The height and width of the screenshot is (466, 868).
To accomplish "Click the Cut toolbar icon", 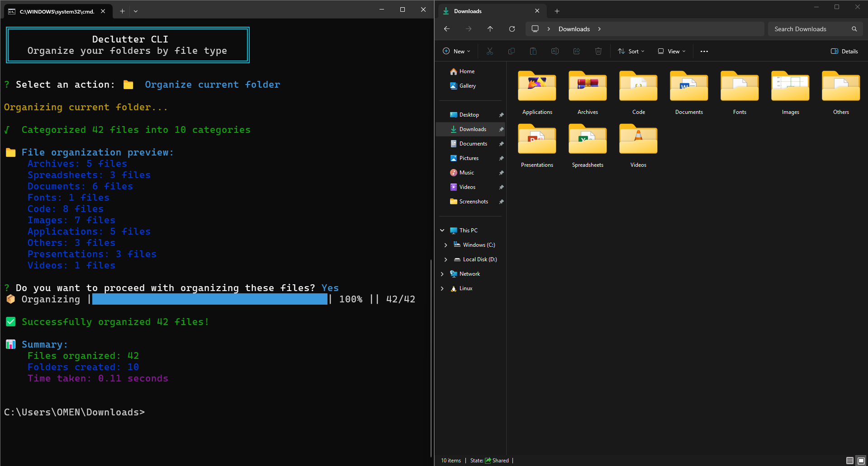I will pos(490,51).
